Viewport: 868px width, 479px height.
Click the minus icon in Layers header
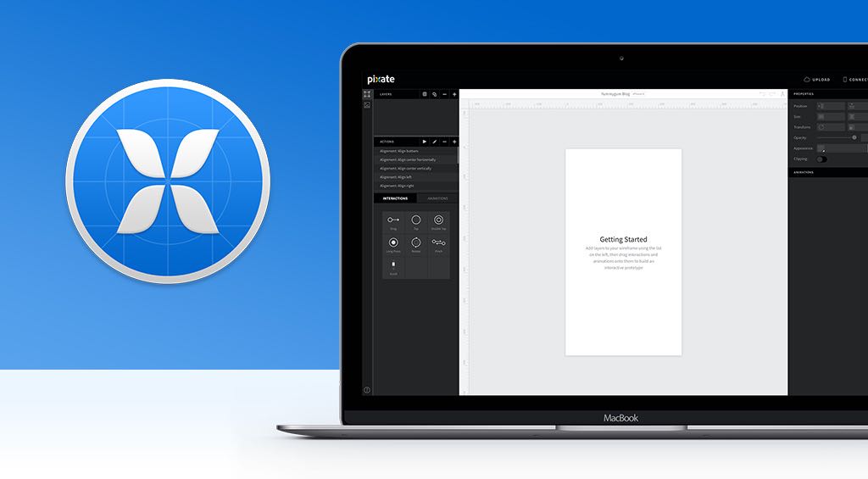click(x=444, y=94)
